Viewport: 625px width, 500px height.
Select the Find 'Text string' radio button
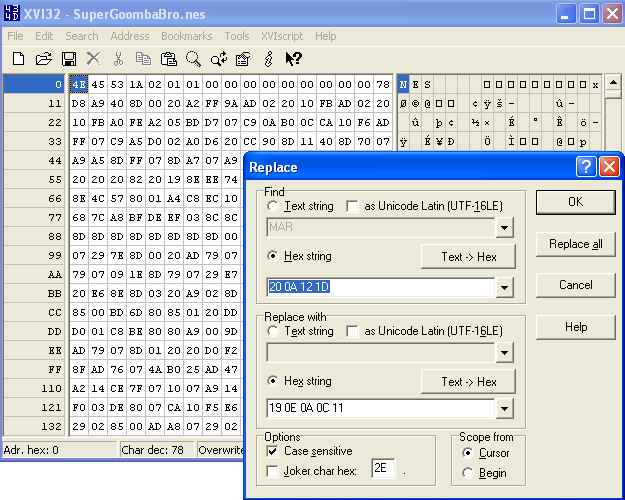tap(273, 206)
